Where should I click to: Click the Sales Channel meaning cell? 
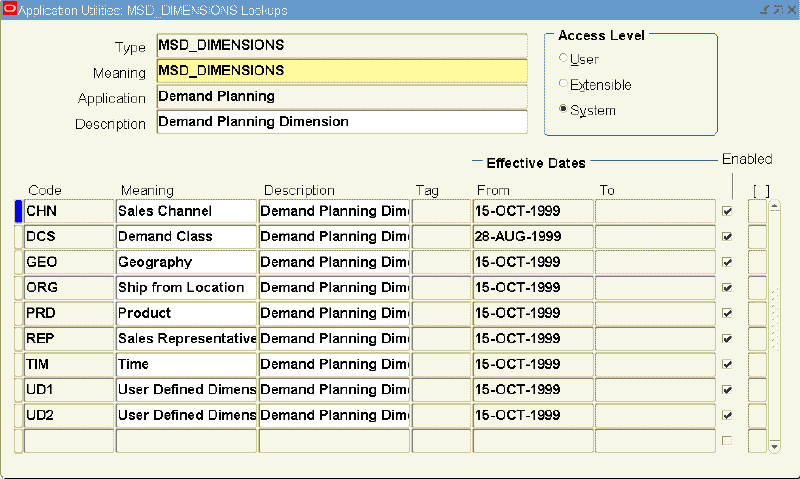(186, 211)
